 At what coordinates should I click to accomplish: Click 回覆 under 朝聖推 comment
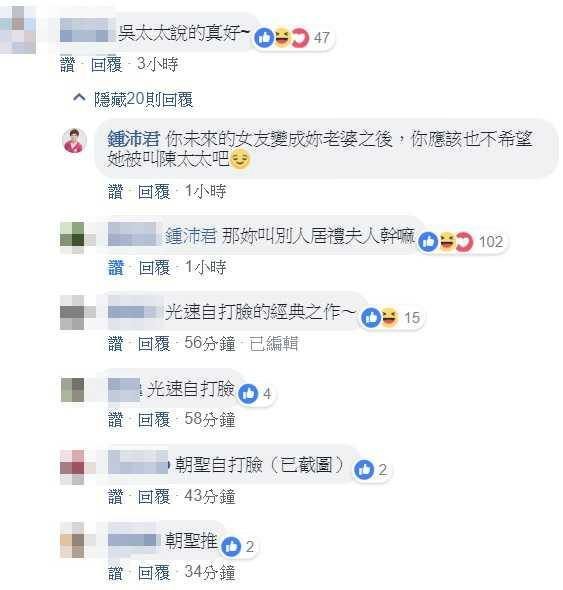click(x=154, y=573)
